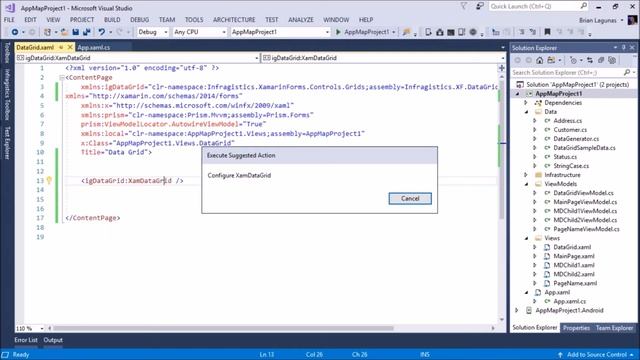Switch to the App.xaml.cs editor tab
The width and height of the screenshot is (640, 360).
93,47
